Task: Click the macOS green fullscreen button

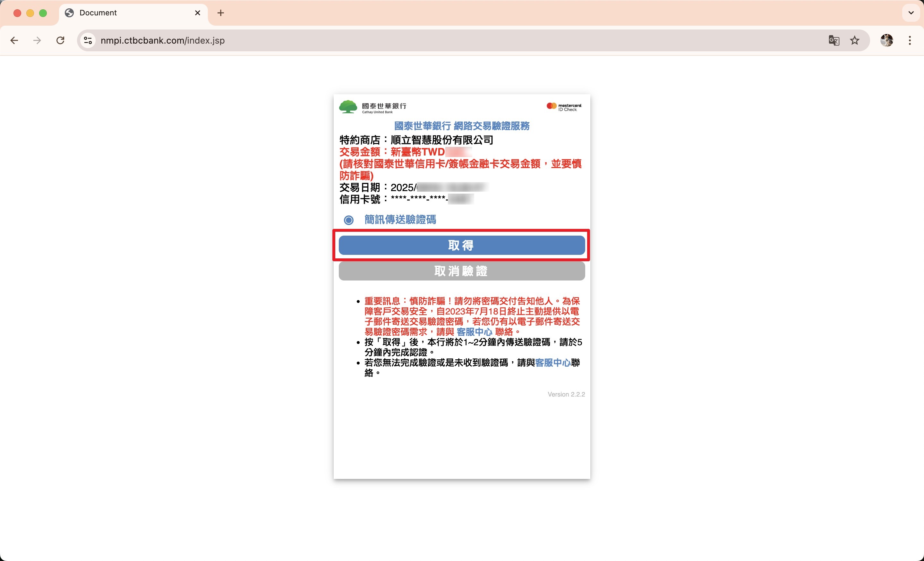Action: click(x=43, y=13)
